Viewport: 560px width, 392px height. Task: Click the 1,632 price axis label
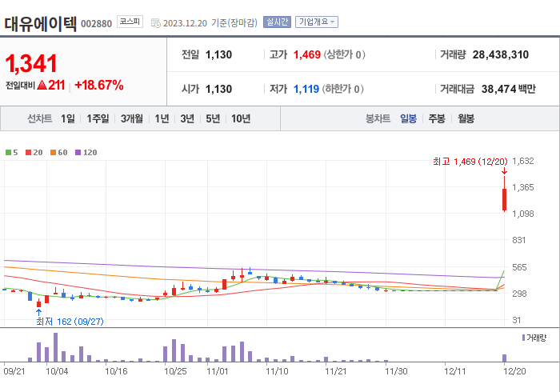pos(523,161)
